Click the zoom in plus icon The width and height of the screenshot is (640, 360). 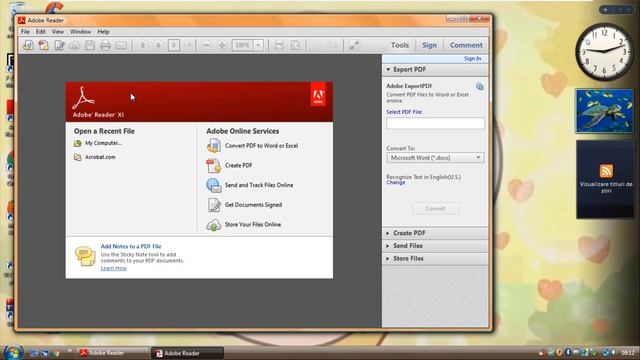pos(222,45)
